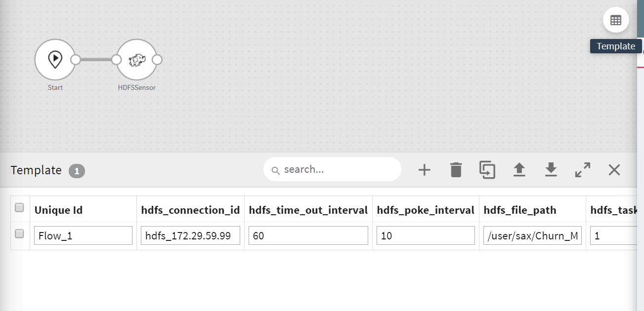
Task: Delete selected rows with the trash icon
Action: 456,170
